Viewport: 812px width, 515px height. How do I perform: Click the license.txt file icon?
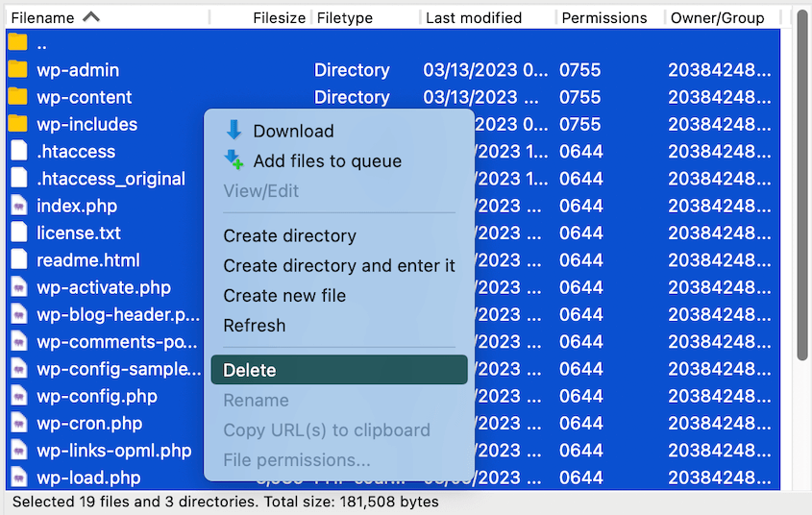(19, 233)
